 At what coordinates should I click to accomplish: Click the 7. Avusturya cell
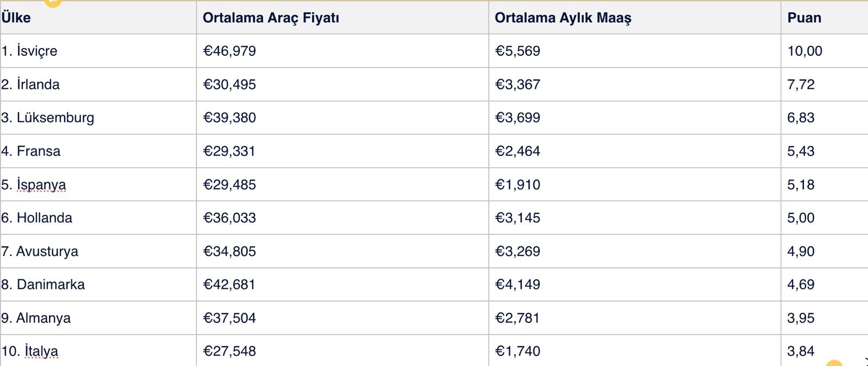pos(98,252)
